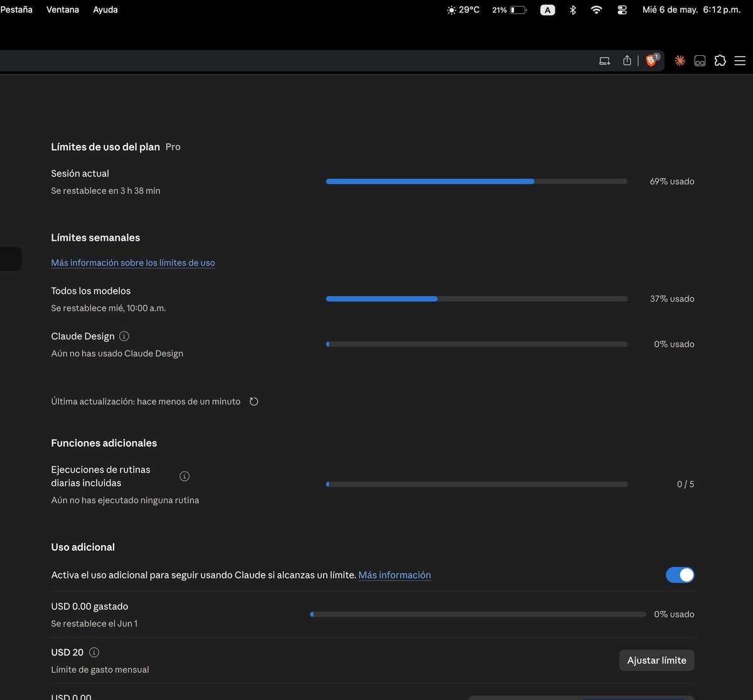
Task: Open Más información sobre los límites de uso
Action: [133, 263]
